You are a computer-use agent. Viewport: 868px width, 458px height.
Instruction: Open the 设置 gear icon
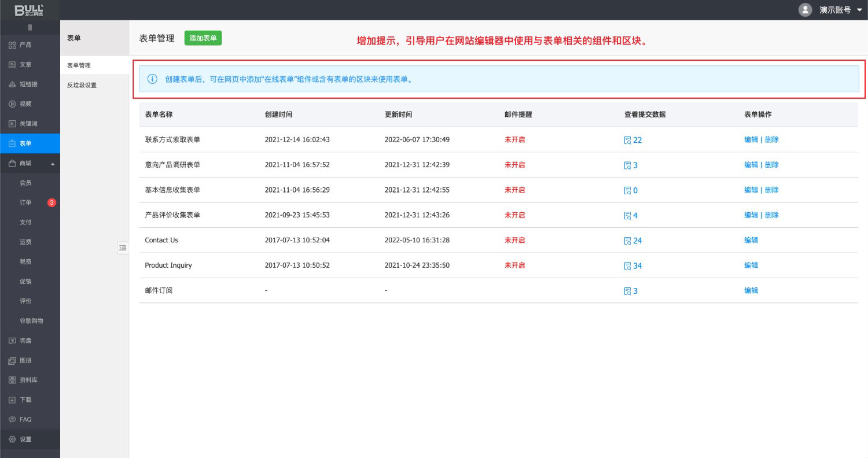tap(12, 439)
